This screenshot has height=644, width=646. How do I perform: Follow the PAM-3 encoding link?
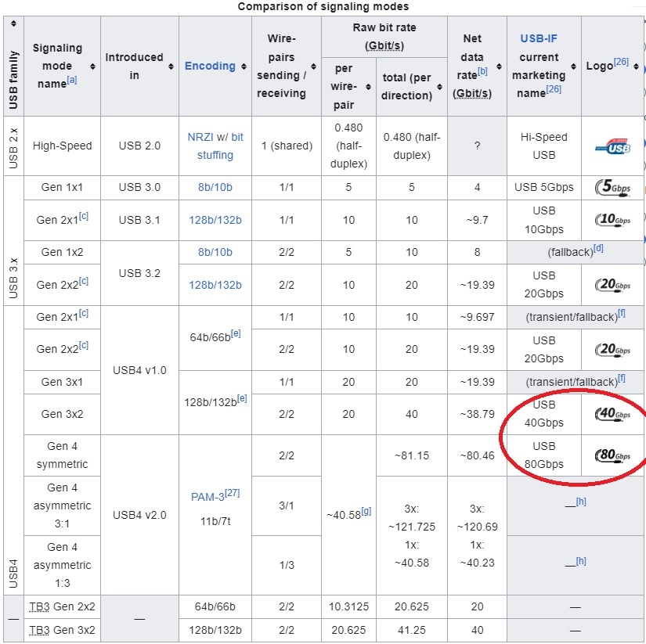coord(208,497)
